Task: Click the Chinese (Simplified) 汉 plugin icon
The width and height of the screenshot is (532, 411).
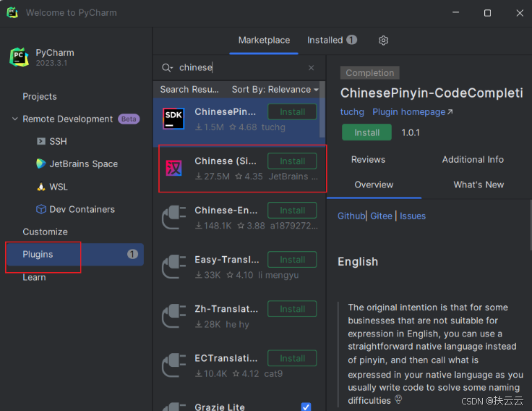Action: [x=173, y=168]
